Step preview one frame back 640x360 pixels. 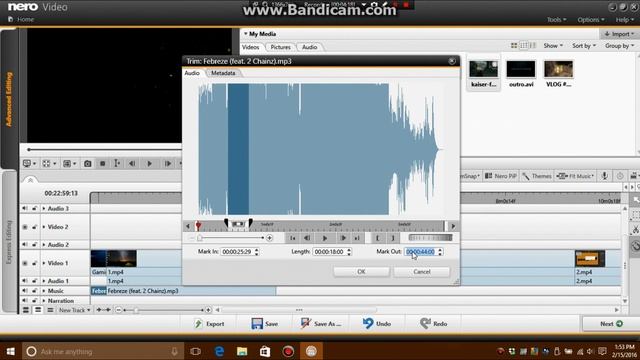[x=132, y=164]
